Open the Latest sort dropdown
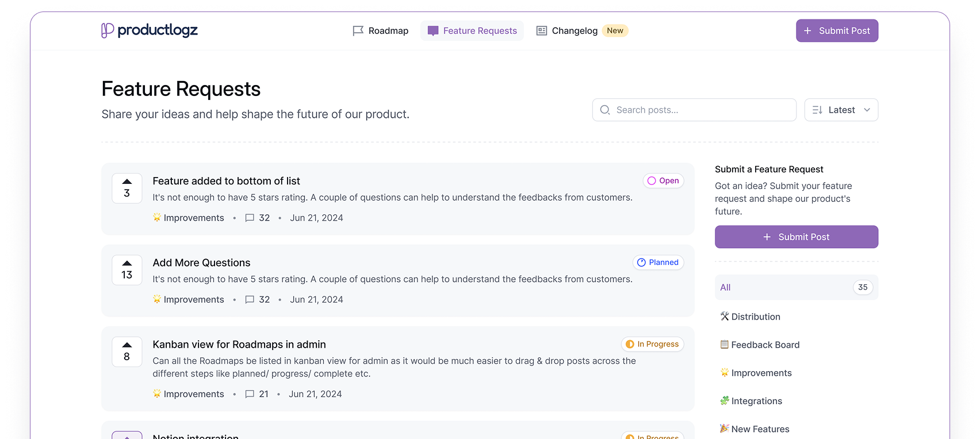This screenshot has height=439, width=980. [841, 110]
